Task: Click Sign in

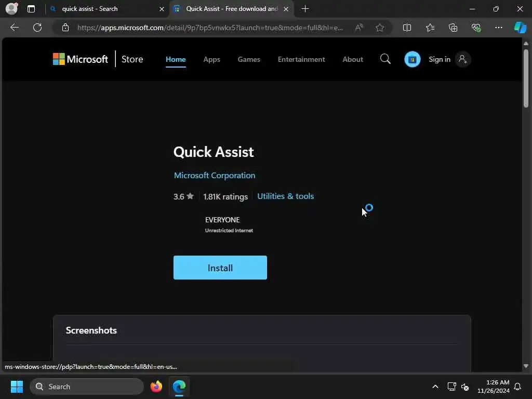Action: (440, 59)
